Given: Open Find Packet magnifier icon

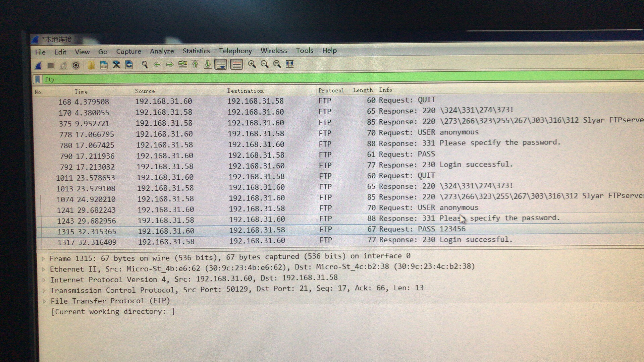Looking at the screenshot, I should [x=145, y=64].
